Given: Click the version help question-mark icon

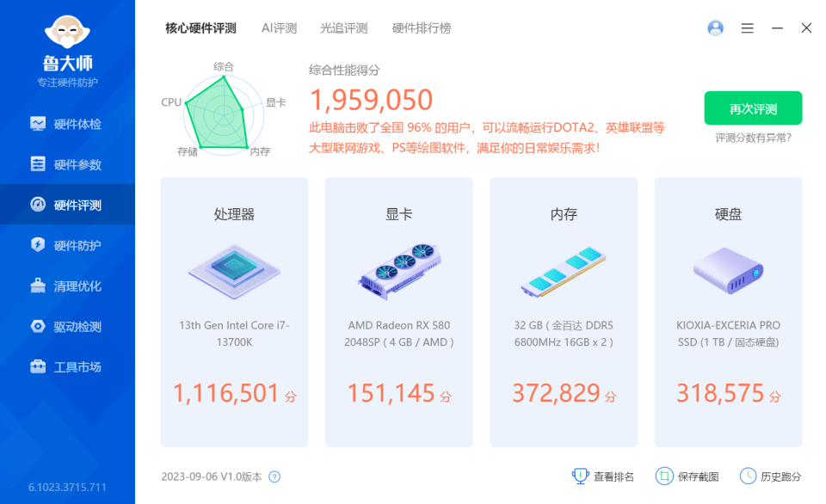Looking at the screenshot, I should click(x=274, y=476).
